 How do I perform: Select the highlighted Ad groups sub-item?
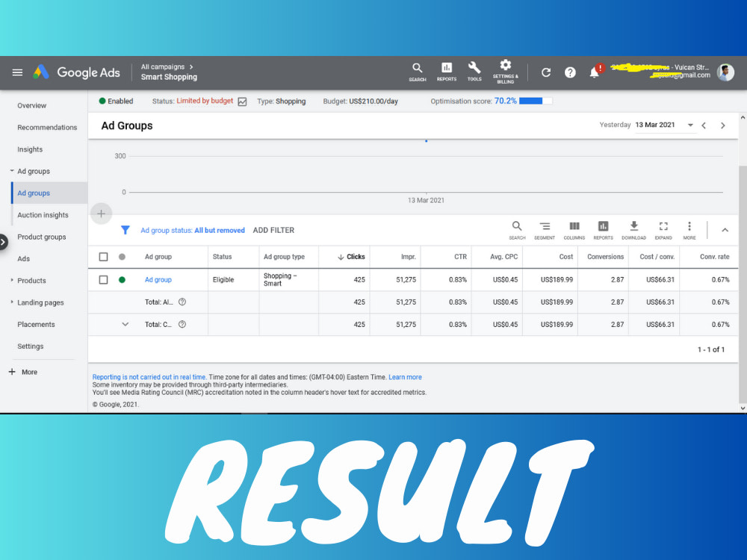(x=49, y=193)
